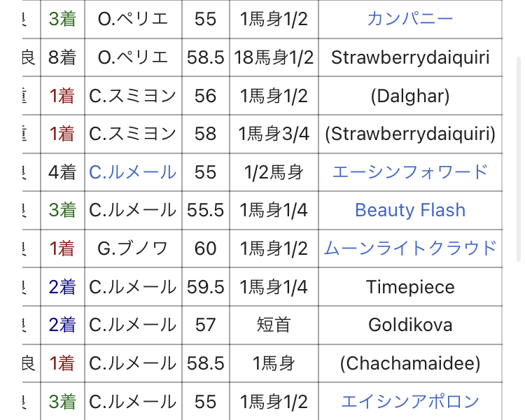Open the エーシンフォワード link
This screenshot has height=420, width=525.
(410, 172)
